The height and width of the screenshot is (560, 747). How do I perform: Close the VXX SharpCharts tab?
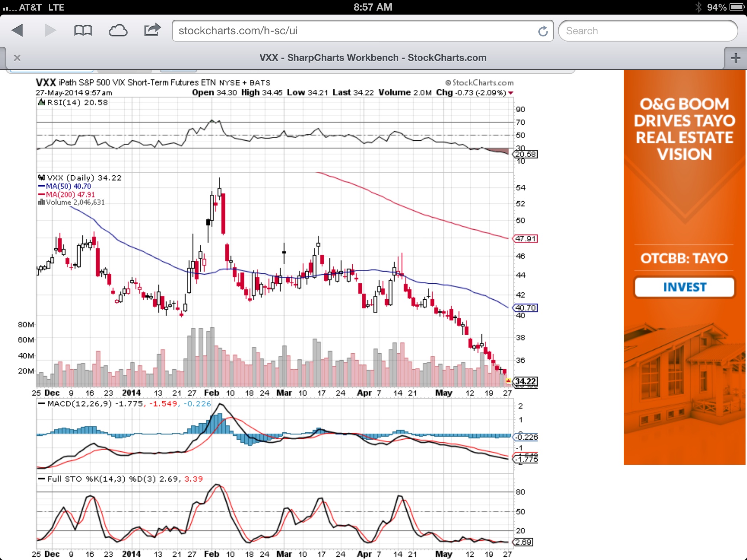[17, 58]
